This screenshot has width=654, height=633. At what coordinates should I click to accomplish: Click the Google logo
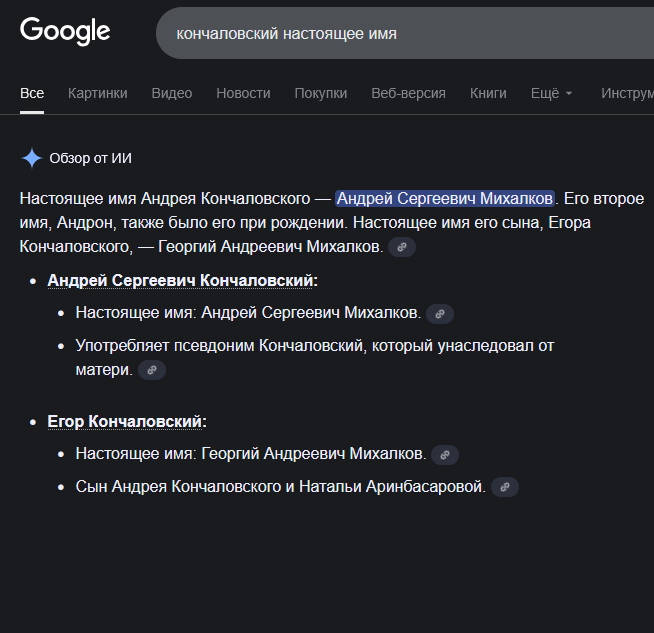pos(65,31)
